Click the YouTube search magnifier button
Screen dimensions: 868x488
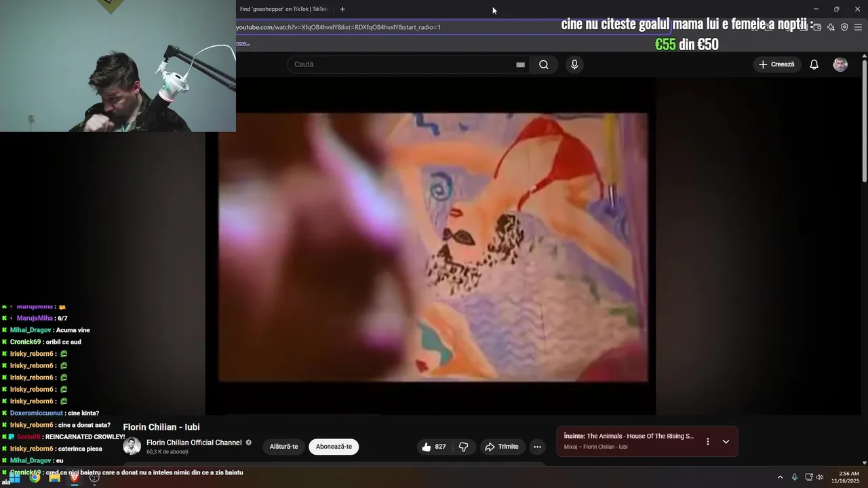point(544,64)
